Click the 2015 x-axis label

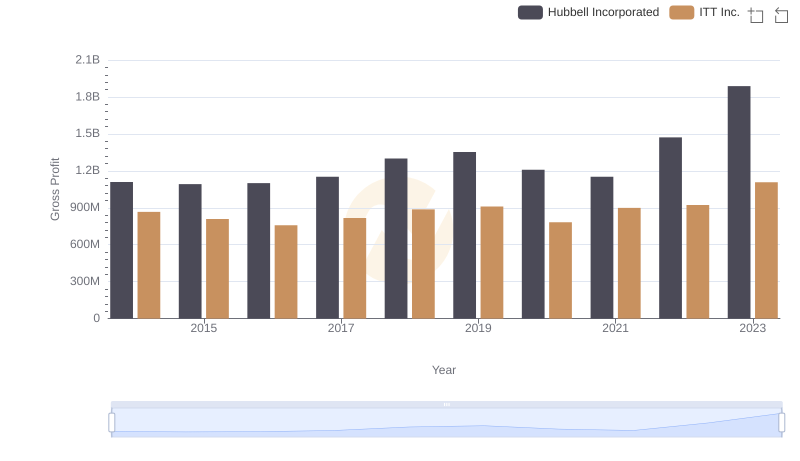(x=204, y=328)
